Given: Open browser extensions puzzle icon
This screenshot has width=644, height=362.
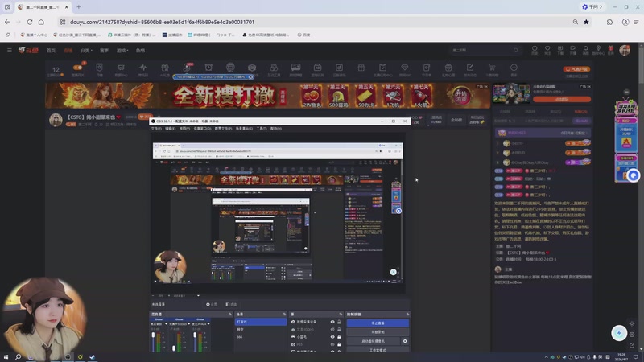Looking at the screenshot, I should (x=609, y=22).
